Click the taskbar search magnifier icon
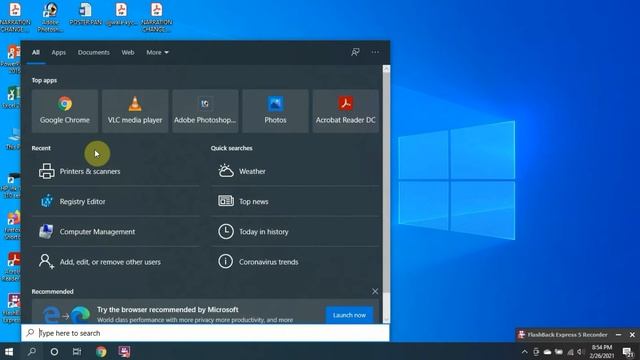640x360 pixels. 32,351
